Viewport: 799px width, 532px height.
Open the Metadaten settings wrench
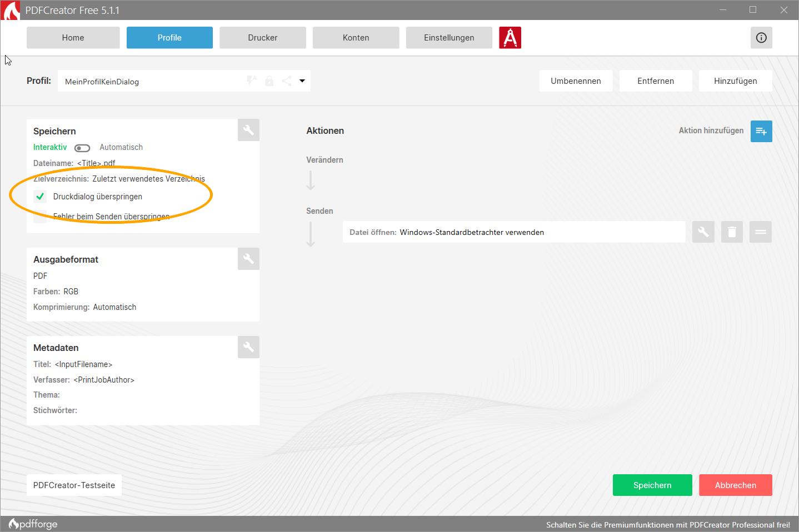[x=248, y=347]
